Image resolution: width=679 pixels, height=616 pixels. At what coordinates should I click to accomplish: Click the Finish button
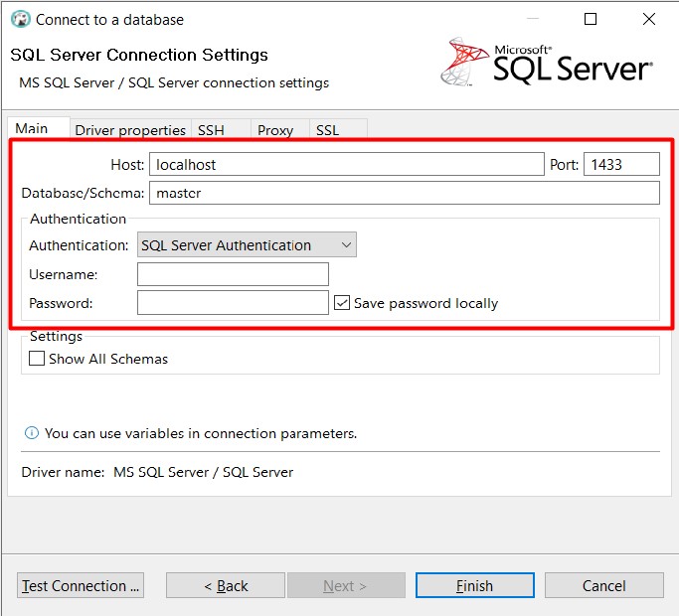click(x=474, y=586)
